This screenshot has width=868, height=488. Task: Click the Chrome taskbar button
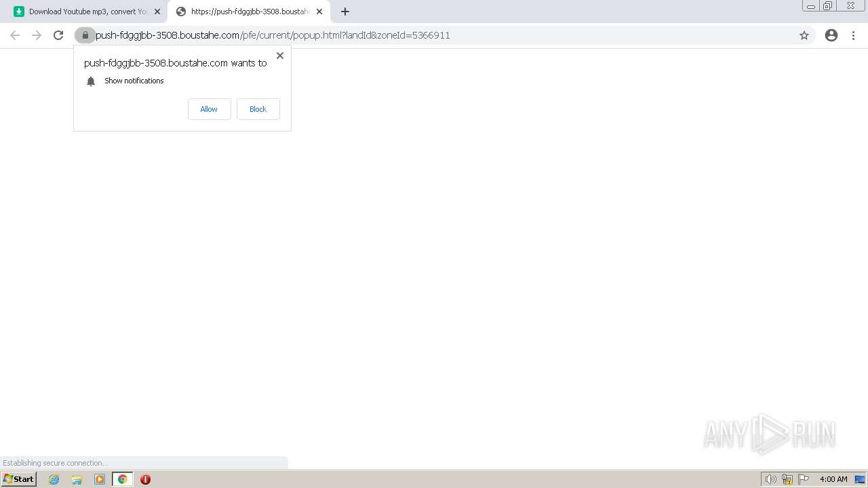pos(122,479)
